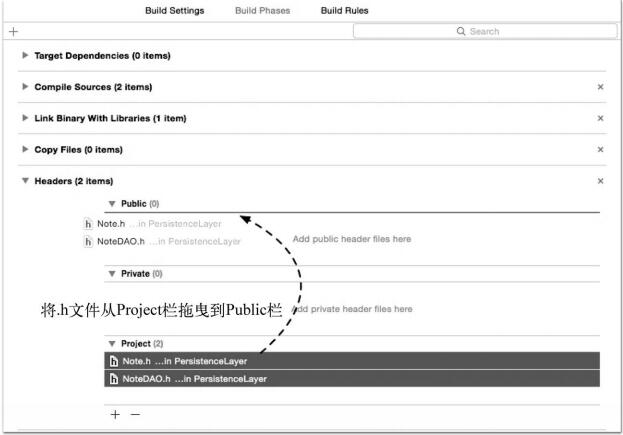Click the add header plus button at bottom
Viewport: 623px width, 435px height.
tap(115, 414)
